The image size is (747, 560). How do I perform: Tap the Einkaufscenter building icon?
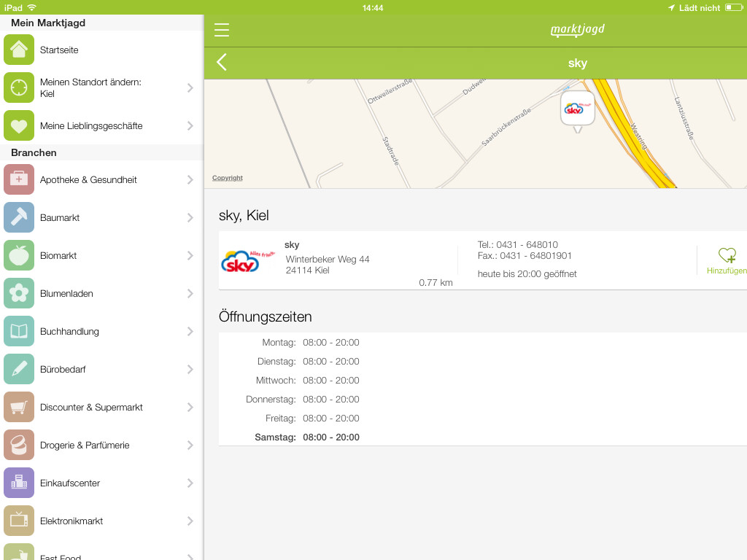[x=19, y=483]
